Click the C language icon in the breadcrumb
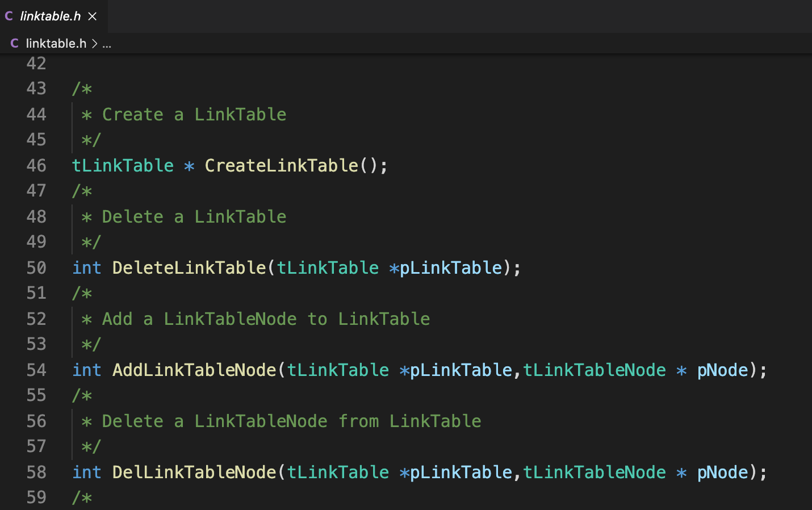812x510 pixels. pyautogui.click(x=15, y=43)
